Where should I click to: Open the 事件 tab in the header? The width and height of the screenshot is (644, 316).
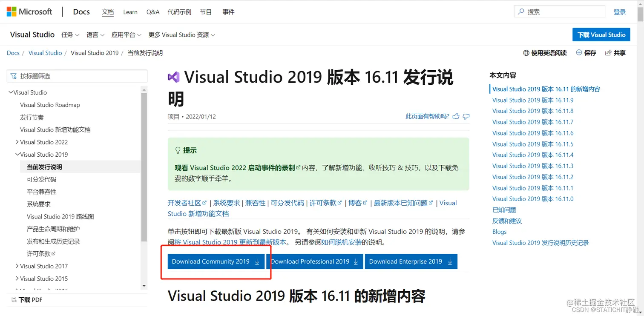[x=228, y=12]
